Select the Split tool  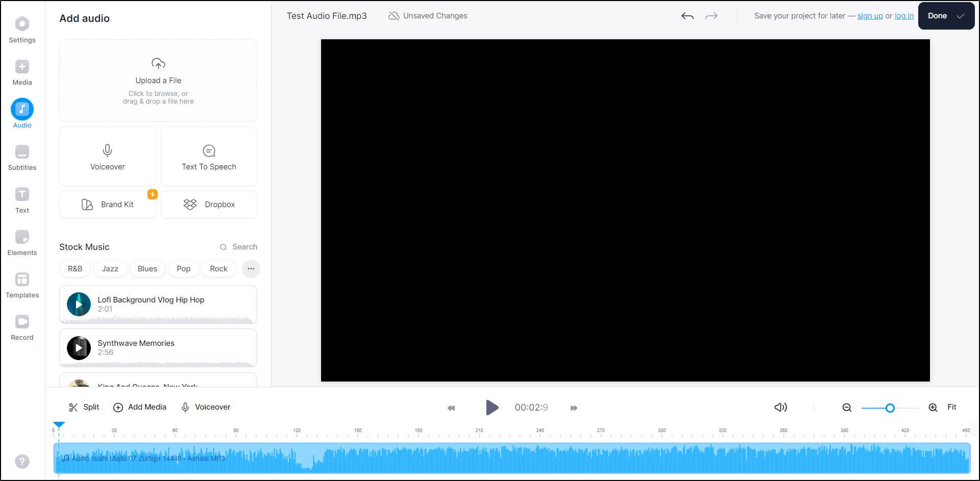coord(83,407)
